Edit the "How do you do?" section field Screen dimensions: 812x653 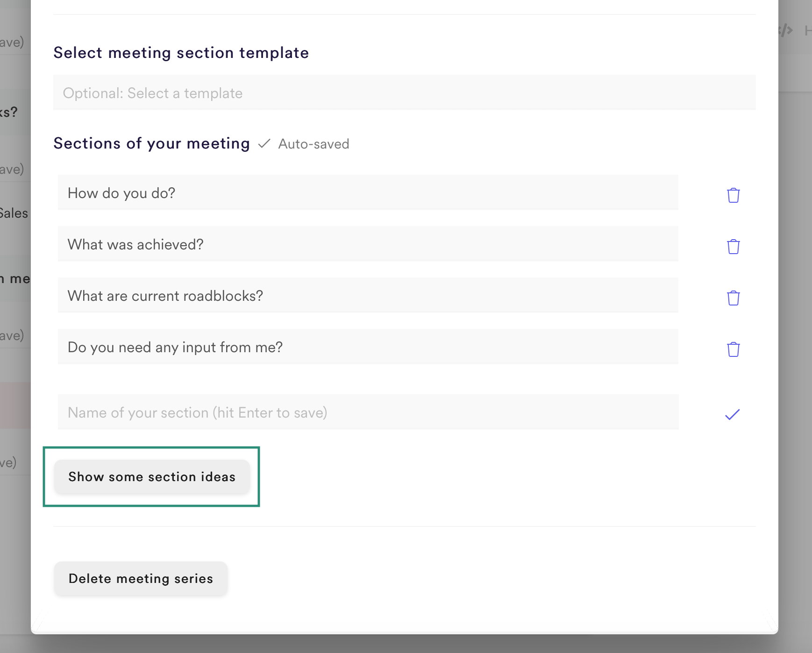(368, 193)
